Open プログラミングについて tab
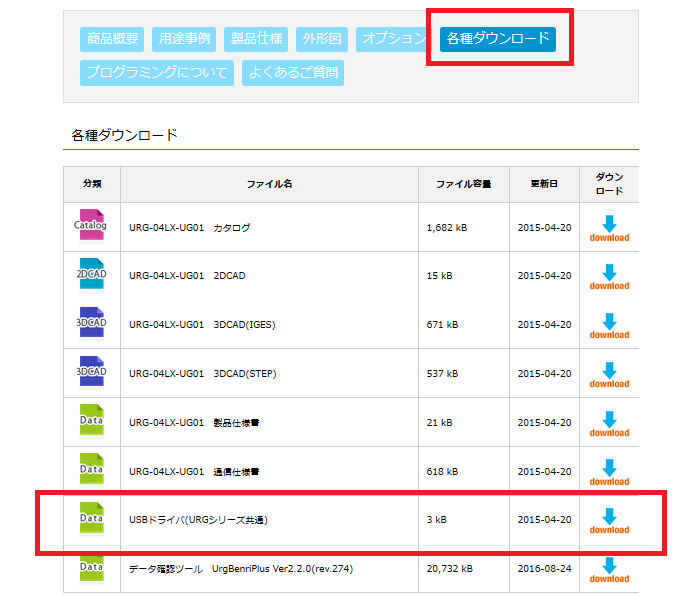The image size is (700, 595). click(157, 72)
